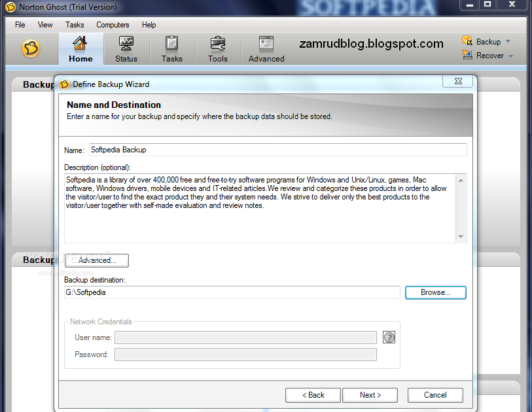This screenshot has height=412, width=532.
Task: Open the Tasks menu in the menu bar
Action: [x=75, y=25]
